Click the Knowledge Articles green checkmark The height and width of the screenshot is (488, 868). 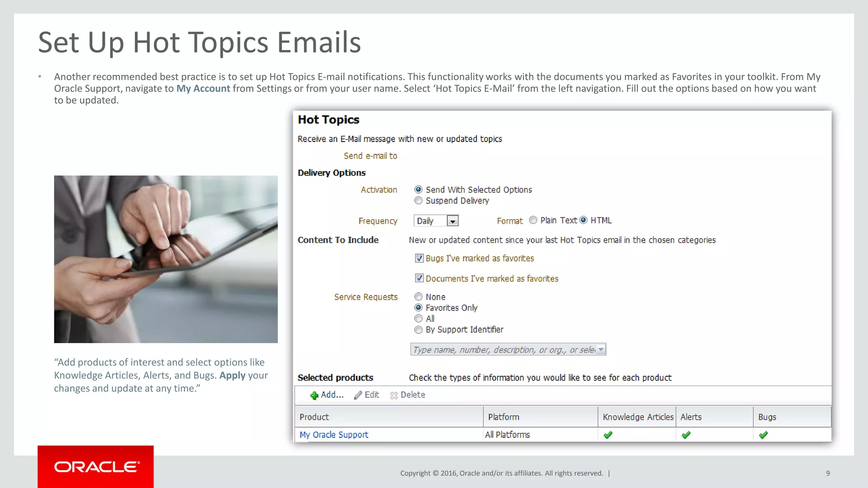pyautogui.click(x=608, y=435)
